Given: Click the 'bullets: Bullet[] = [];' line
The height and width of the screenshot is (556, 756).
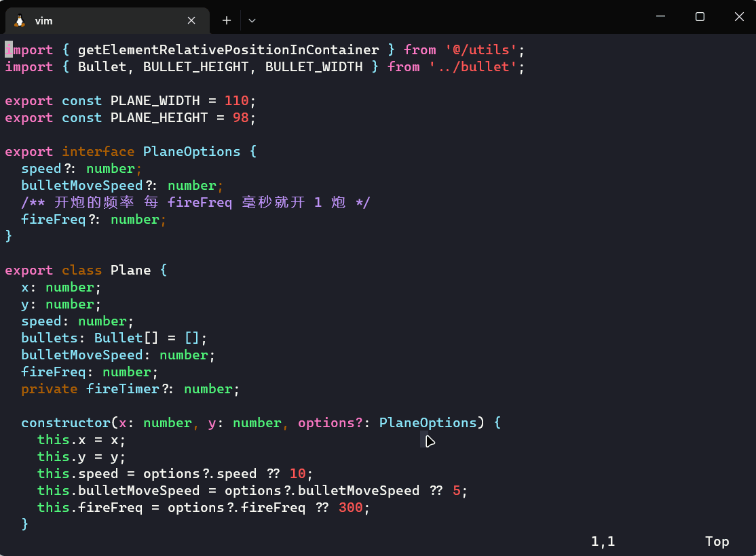Looking at the screenshot, I should pyautogui.click(x=114, y=338).
